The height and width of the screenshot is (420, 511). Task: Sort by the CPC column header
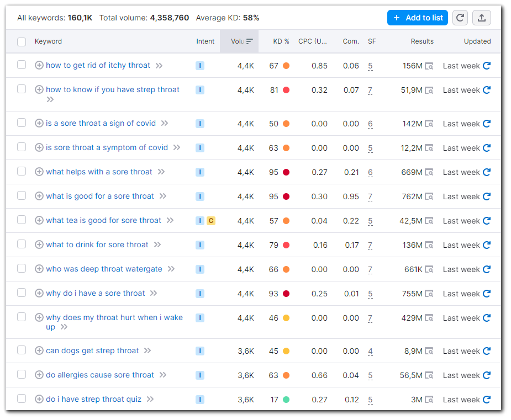click(313, 41)
